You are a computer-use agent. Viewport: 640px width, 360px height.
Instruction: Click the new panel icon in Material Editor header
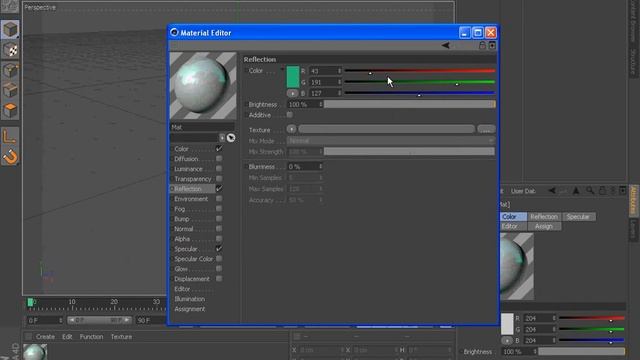[x=492, y=45]
